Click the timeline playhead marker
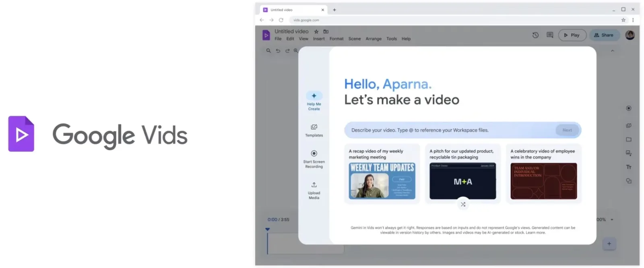 [x=267, y=229]
